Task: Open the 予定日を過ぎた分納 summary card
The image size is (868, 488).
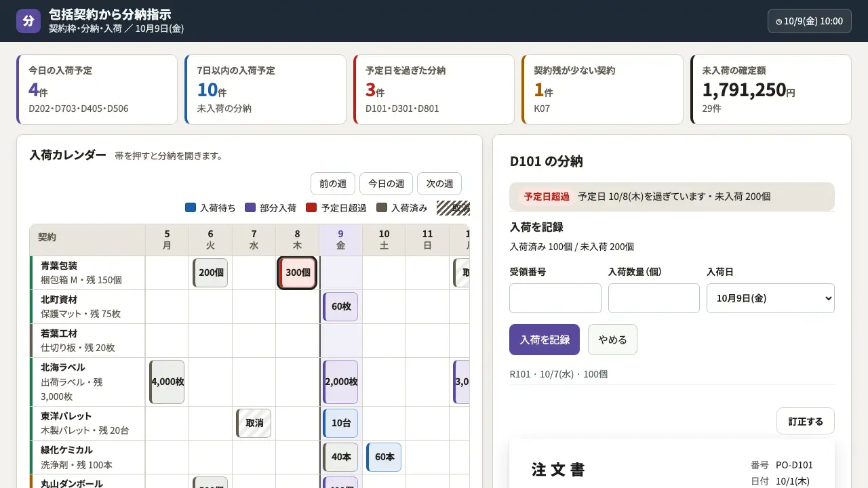Action: (x=434, y=89)
